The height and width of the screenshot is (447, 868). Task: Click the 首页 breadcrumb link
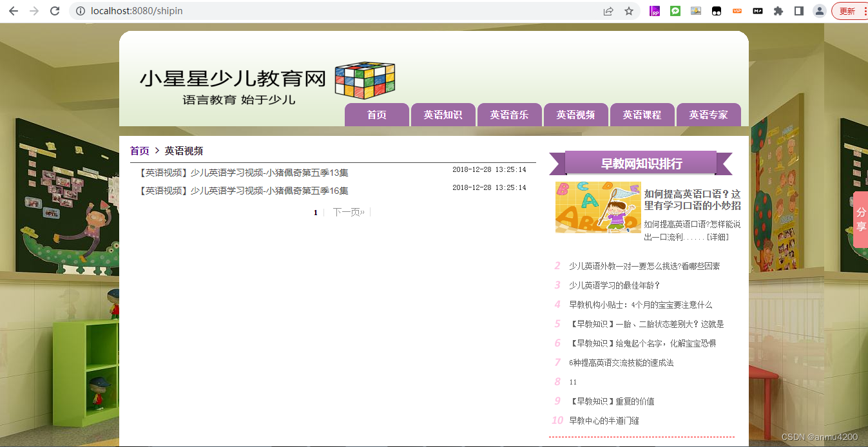coord(140,151)
